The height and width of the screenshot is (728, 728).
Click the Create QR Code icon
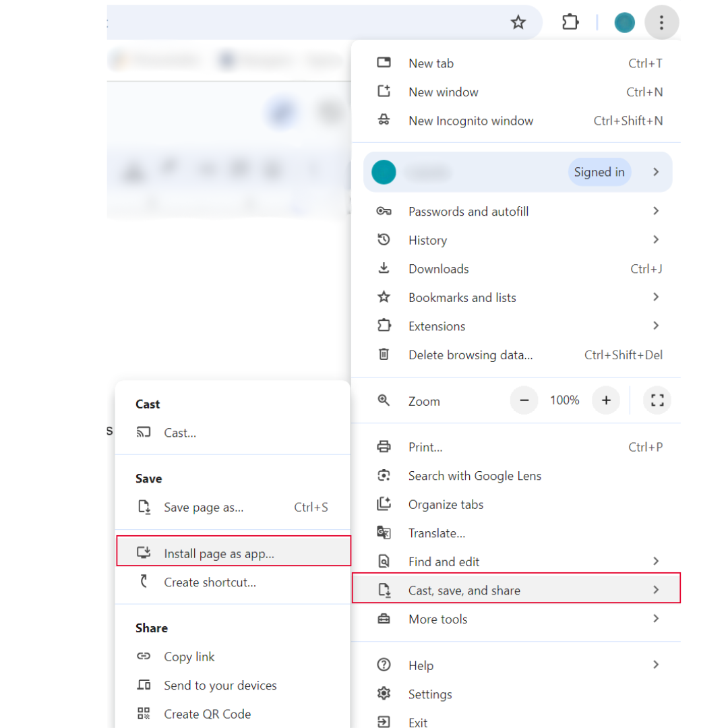tap(144, 714)
